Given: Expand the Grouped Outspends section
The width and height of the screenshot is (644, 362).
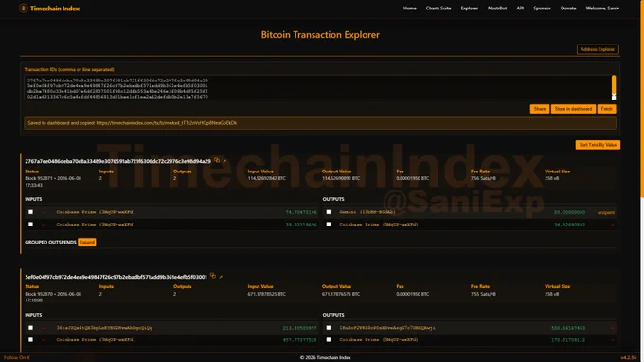Looking at the screenshot, I should coord(87,242).
